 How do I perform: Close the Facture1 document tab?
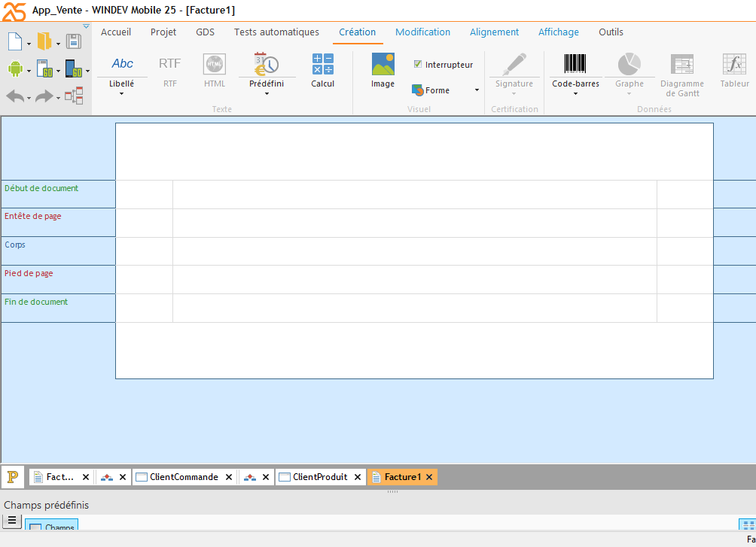[x=429, y=477]
